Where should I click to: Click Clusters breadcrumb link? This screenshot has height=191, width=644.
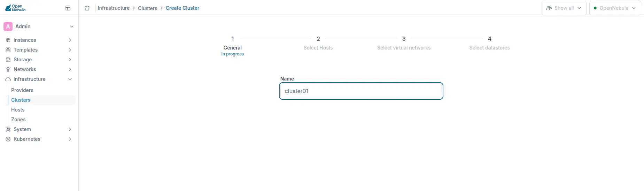click(x=148, y=8)
